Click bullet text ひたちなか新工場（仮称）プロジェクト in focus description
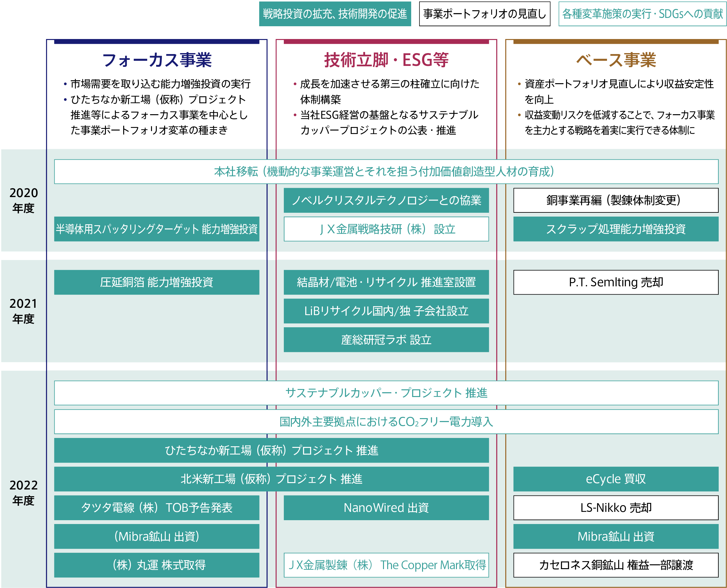 click(x=158, y=99)
